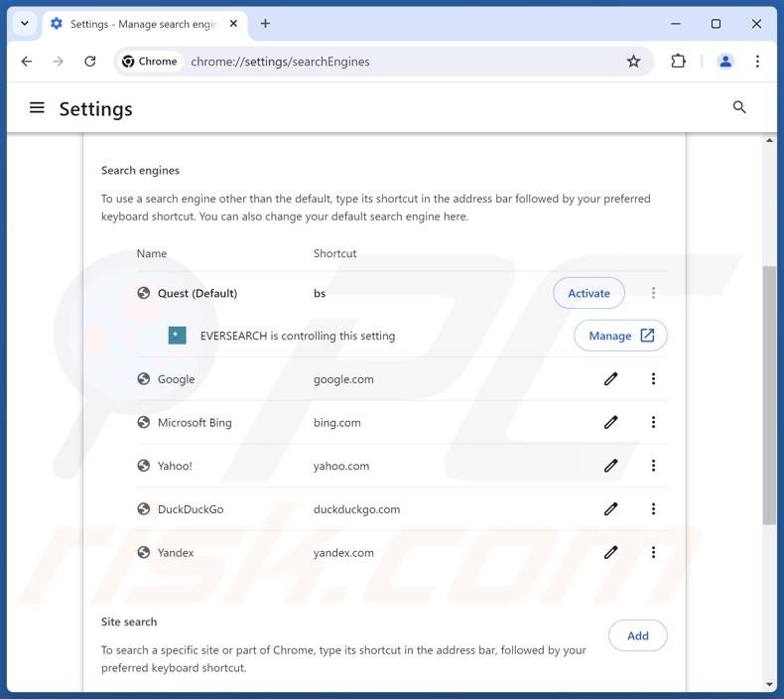This screenshot has width=784, height=699.
Task: Click the yahoo.com shortcut text
Action: tap(341, 466)
